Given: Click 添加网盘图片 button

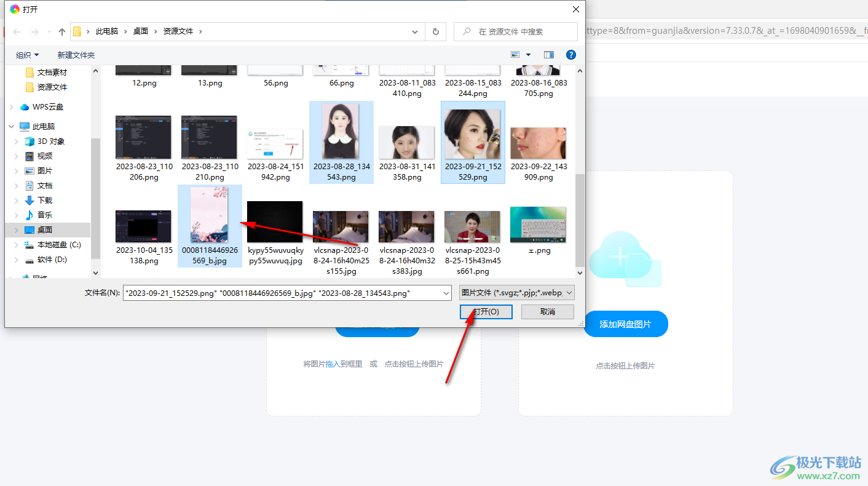Looking at the screenshot, I should point(625,324).
